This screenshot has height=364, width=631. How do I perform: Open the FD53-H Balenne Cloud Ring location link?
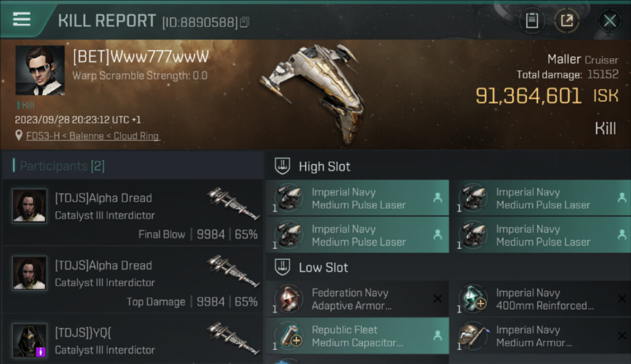[93, 136]
